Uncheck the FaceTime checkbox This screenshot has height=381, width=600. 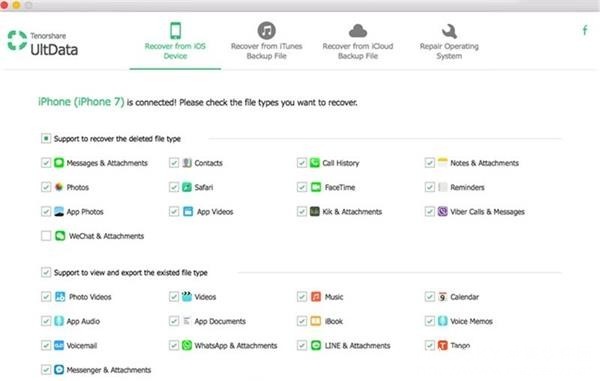[302, 187]
